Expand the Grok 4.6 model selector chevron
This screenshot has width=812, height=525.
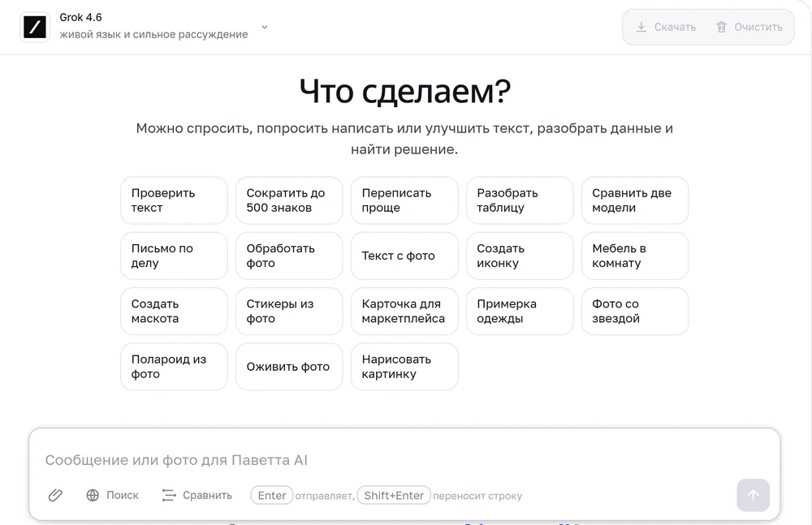click(x=265, y=27)
